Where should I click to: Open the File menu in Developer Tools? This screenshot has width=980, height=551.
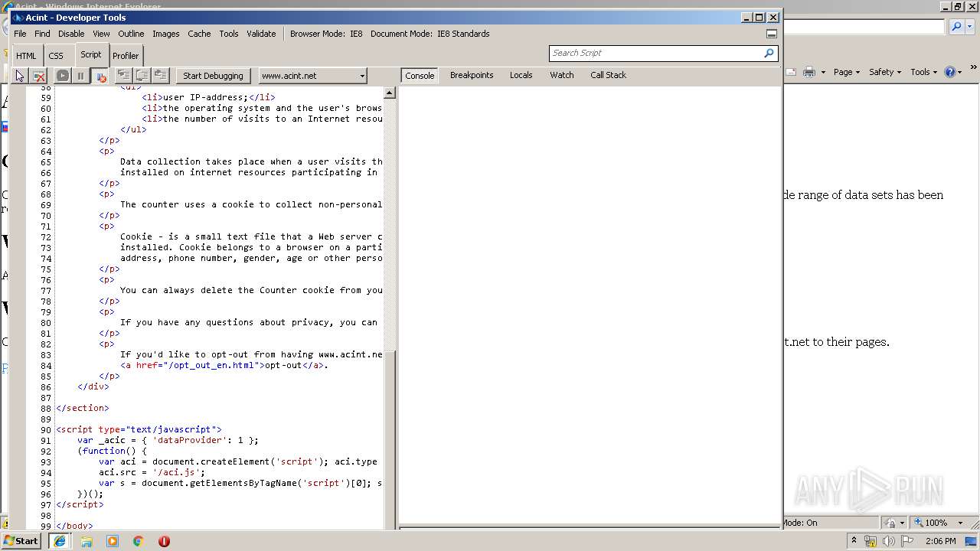click(20, 34)
